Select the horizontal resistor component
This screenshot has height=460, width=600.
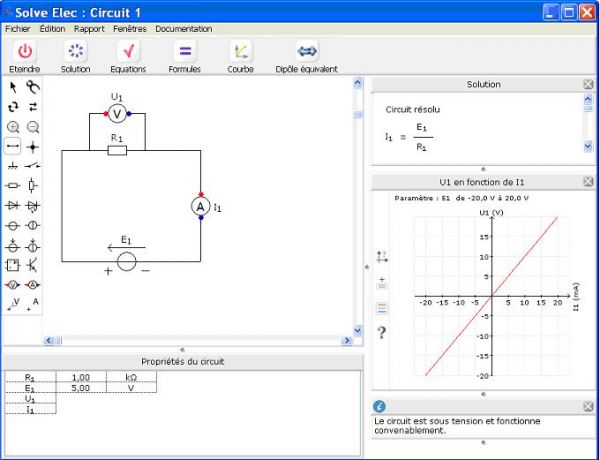13,186
